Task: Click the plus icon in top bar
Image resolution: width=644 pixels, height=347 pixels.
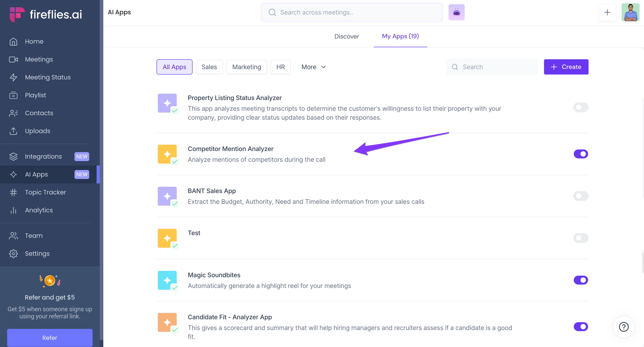Action: coord(607,12)
